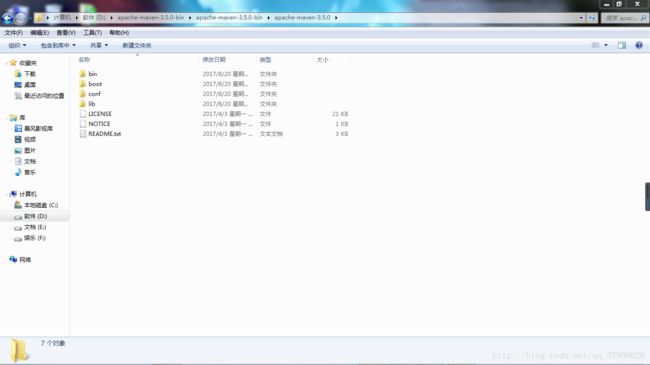Click the 21 KB size cell
The height and width of the screenshot is (365, 650).
pyautogui.click(x=340, y=114)
